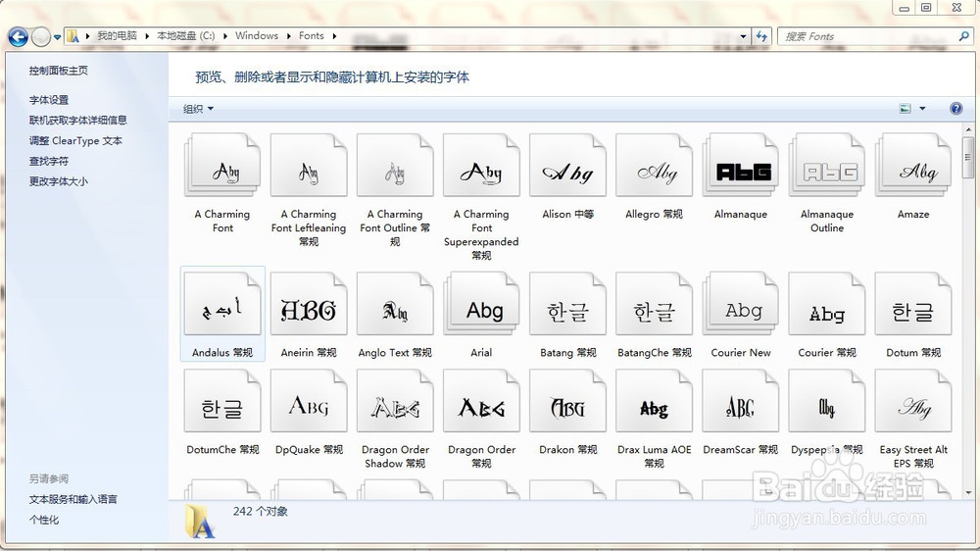The height and width of the screenshot is (551, 980).
Task: Open the A Charming Font family
Action: coord(222,166)
